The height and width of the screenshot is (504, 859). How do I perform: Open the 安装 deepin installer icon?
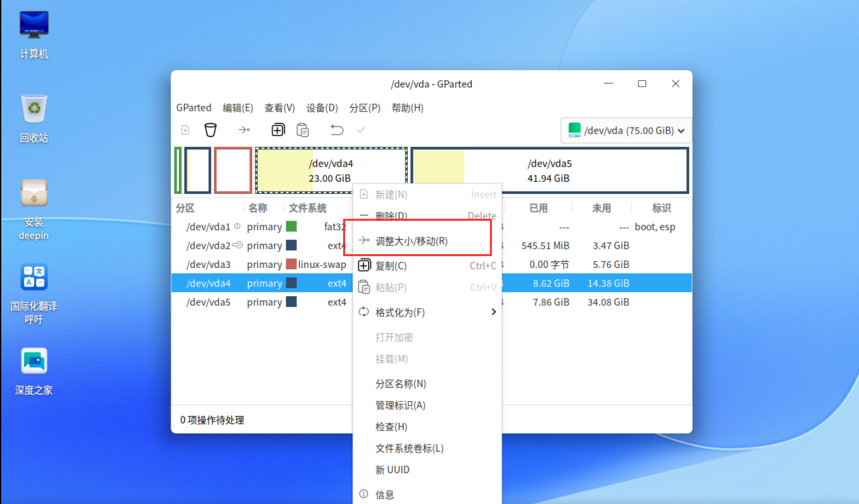[34, 209]
